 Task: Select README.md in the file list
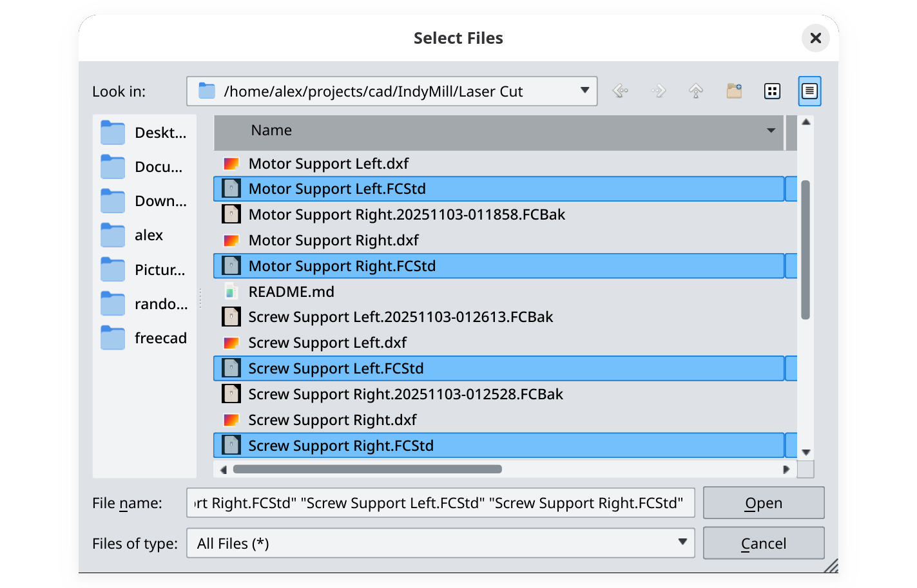click(x=291, y=292)
